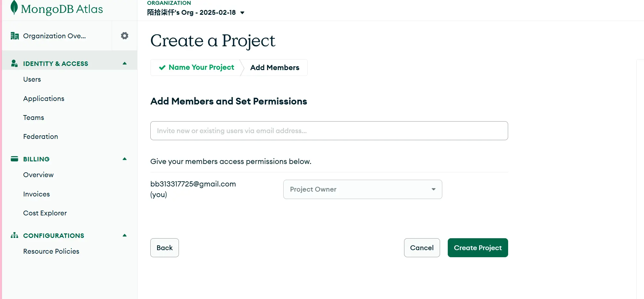
Task: Click the Organization Overview building icon
Action: pyautogui.click(x=14, y=36)
